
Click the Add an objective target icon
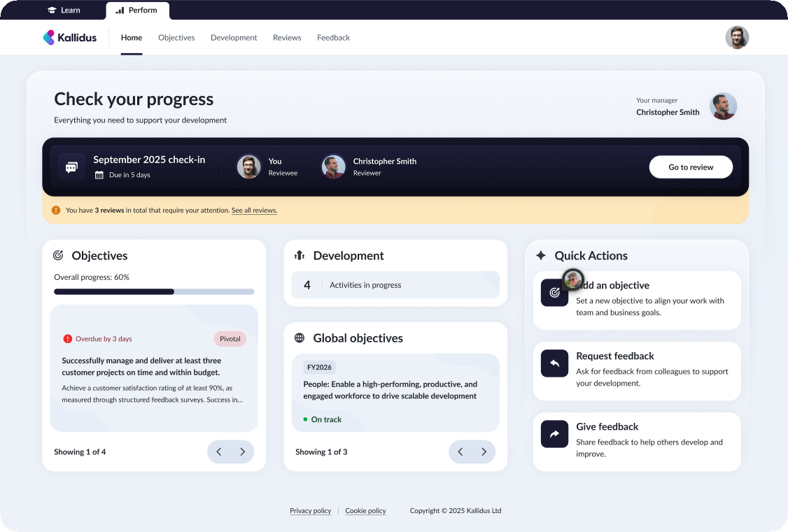554,293
